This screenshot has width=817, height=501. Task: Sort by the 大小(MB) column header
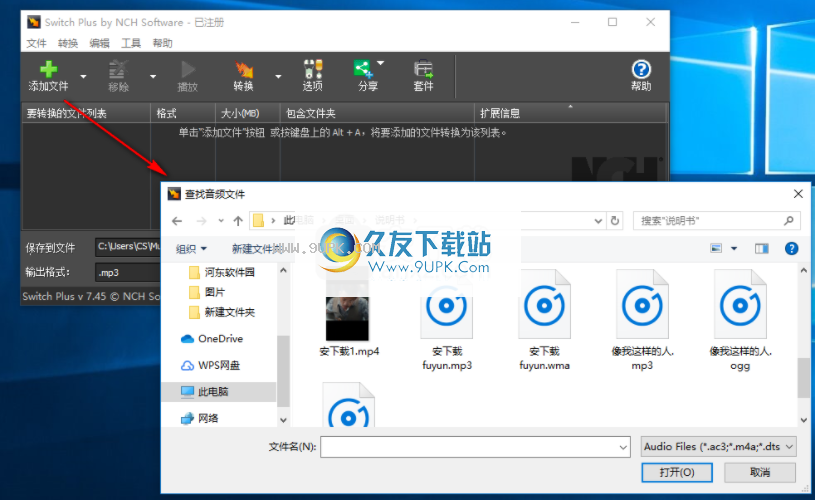[x=247, y=113]
